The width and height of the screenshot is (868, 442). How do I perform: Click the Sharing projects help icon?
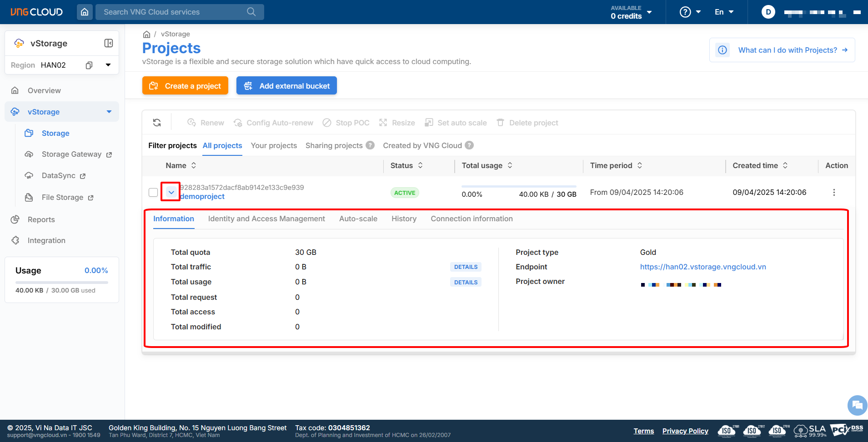click(x=370, y=145)
